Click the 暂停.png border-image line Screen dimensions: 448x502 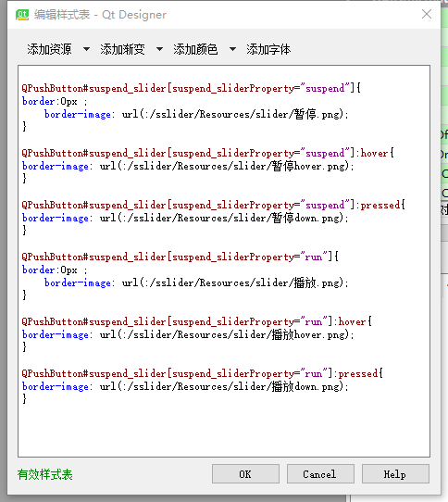(196, 114)
